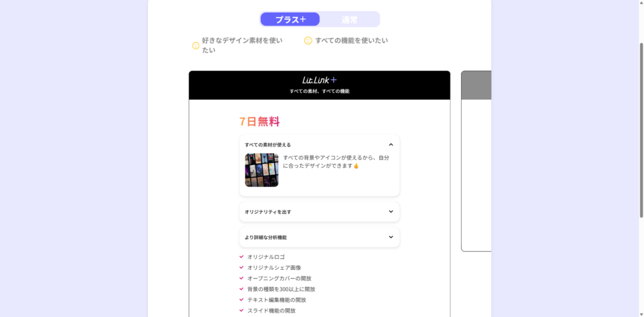Click the Lit.Link+ logo in black header
This screenshot has height=317, width=644.
click(x=319, y=80)
